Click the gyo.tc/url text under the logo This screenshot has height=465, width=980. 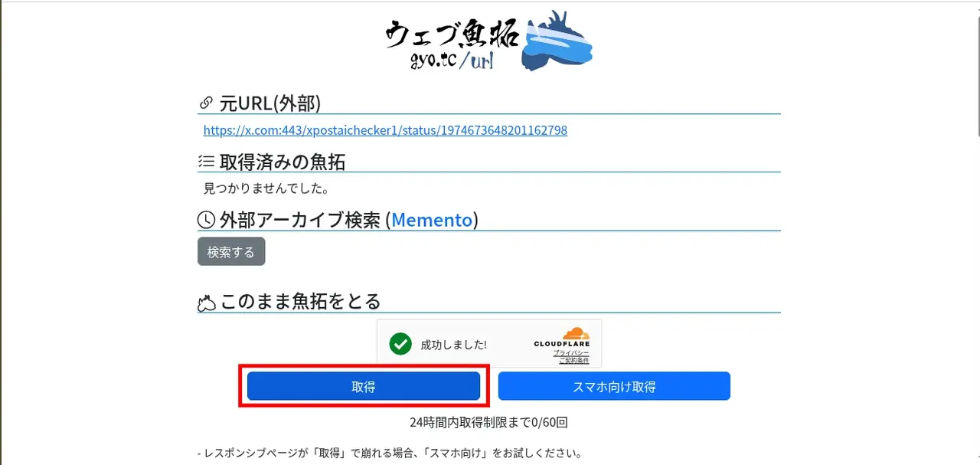click(450, 60)
